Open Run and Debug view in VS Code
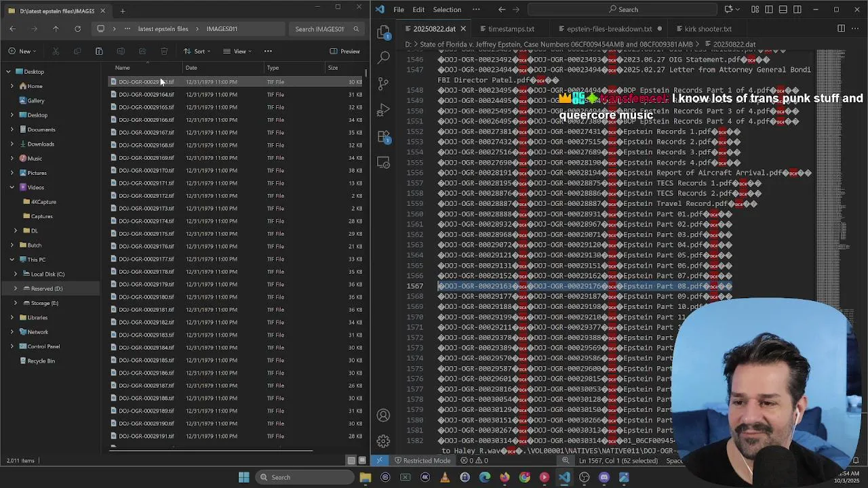868x488 pixels. (384, 110)
